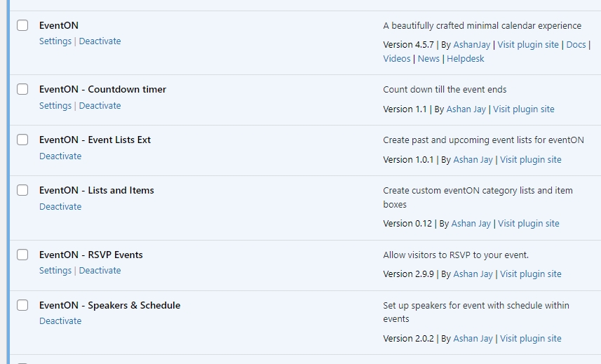The width and height of the screenshot is (601, 364).
Task: Open Settings for the EventON plugin
Action: point(55,41)
